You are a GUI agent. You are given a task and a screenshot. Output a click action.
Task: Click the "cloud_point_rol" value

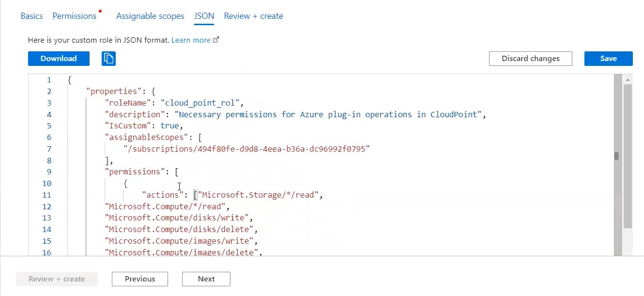click(x=200, y=103)
